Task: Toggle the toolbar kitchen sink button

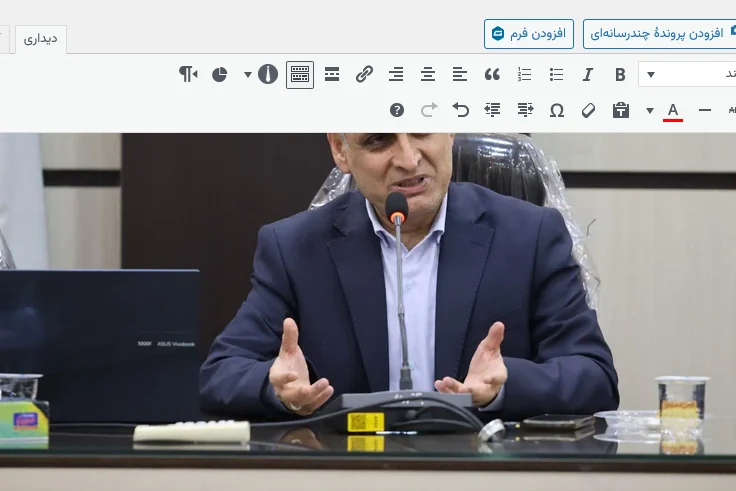Action: click(x=299, y=75)
